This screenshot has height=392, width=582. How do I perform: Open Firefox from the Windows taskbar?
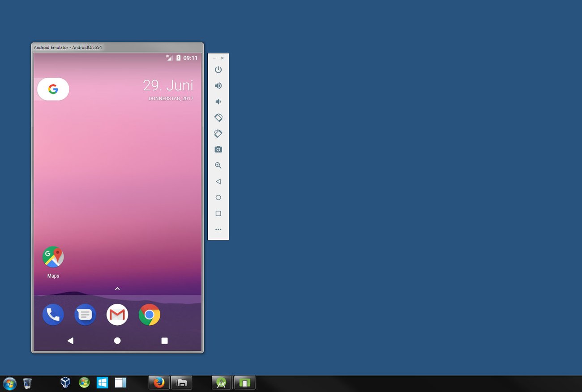[x=159, y=383]
